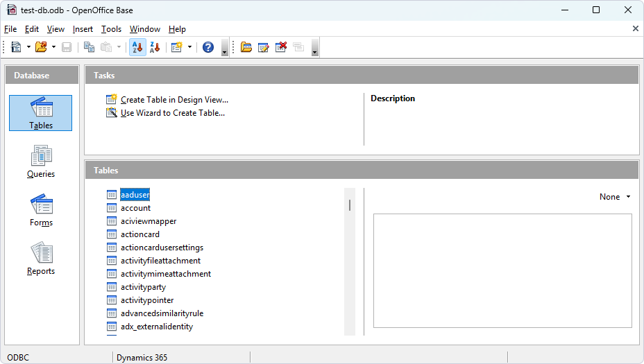Select the activityparty table
Image resolution: width=644 pixels, height=364 pixels.
[144, 287]
